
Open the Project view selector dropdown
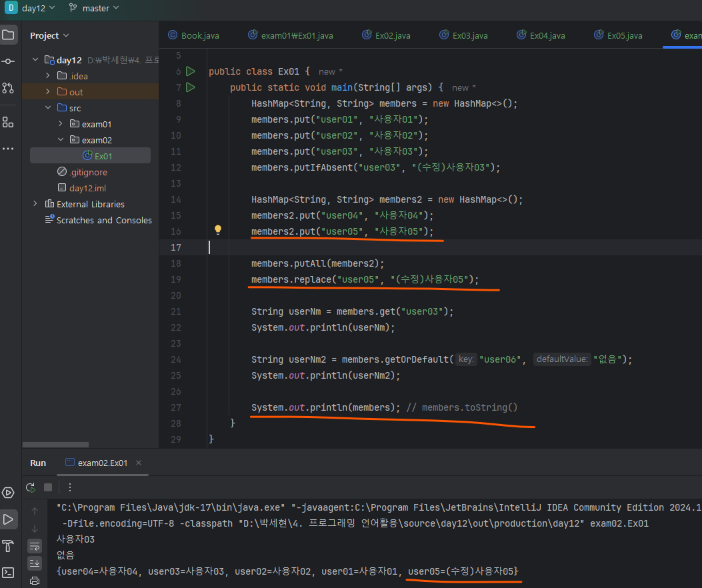49,35
